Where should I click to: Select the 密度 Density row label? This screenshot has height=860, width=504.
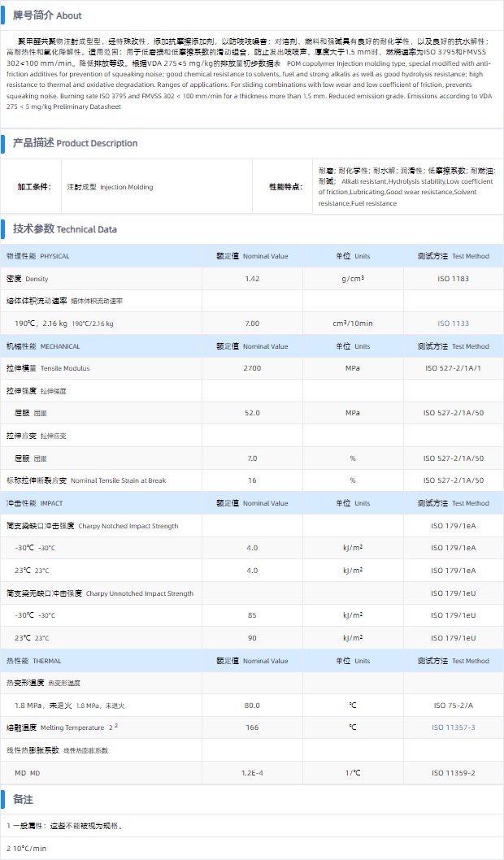[28, 279]
